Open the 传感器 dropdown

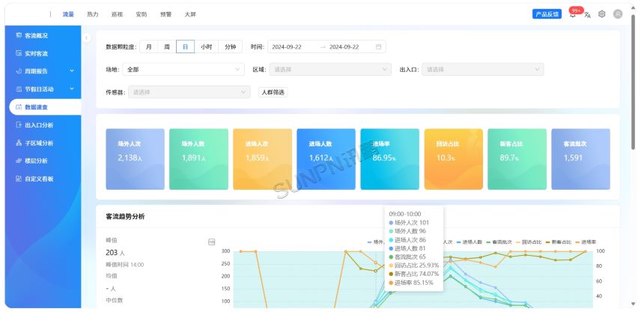pos(189,92)
